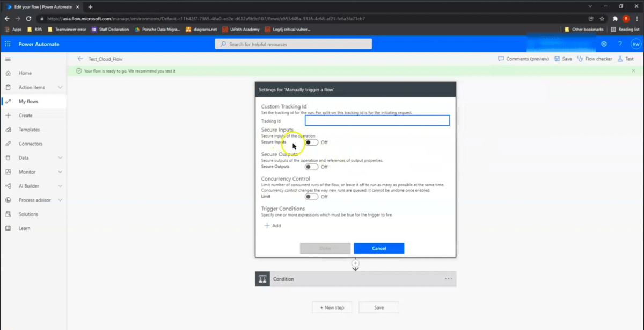Bookmark this page with star icon
This screenshot has width=644, height=330.
[x=602, y=19]
